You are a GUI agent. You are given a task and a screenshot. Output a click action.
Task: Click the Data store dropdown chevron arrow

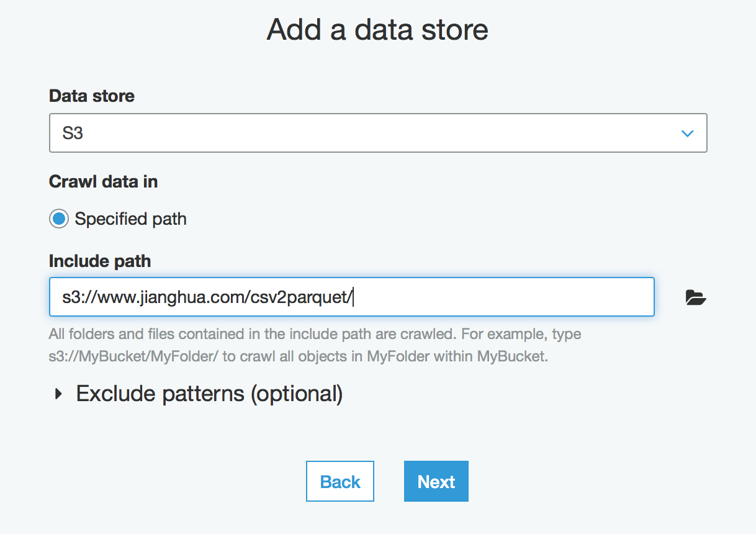coord(687,133)
